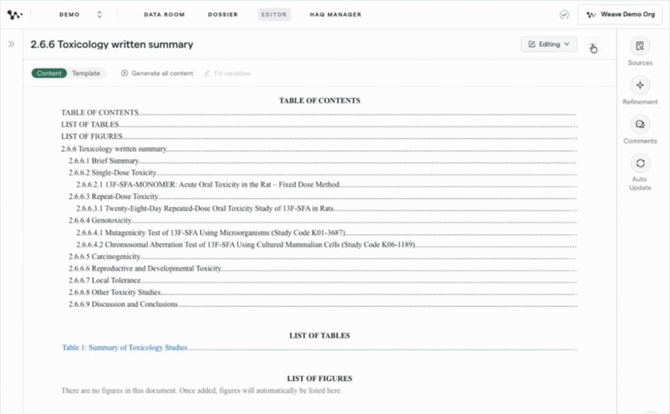The width and height of the screenshot is (670, 414).
Task: Click the button beside Editing dropdown
Action: tap(593, 45)
